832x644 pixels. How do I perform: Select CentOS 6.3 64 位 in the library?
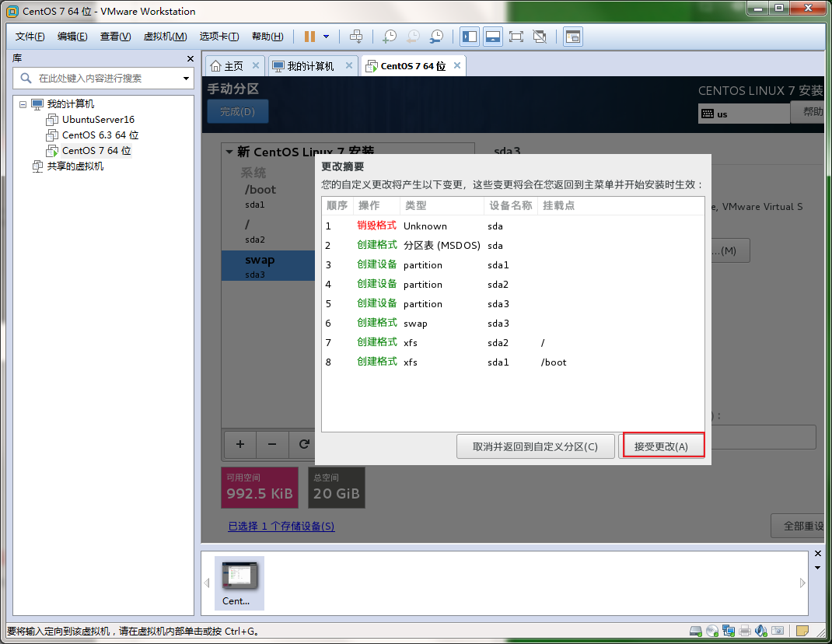click(100, 135)
